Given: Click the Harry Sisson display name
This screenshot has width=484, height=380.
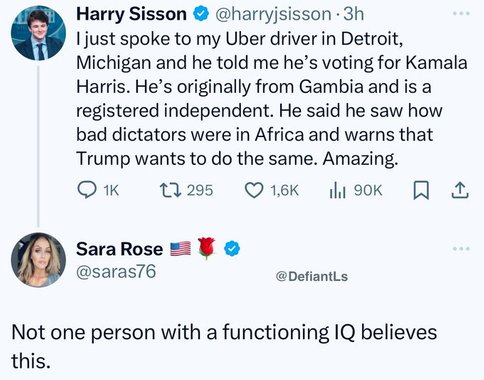Looking at the screenshot, I should (131, 14).
